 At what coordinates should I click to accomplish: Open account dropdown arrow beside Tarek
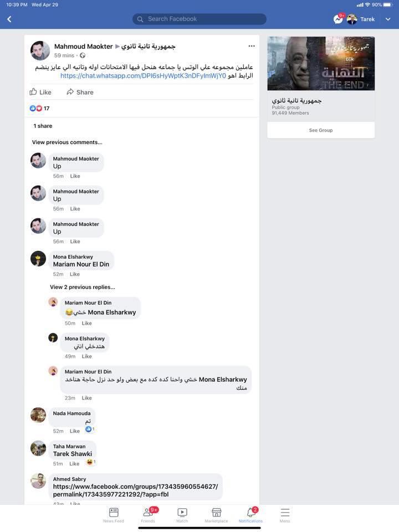(388, 19)
